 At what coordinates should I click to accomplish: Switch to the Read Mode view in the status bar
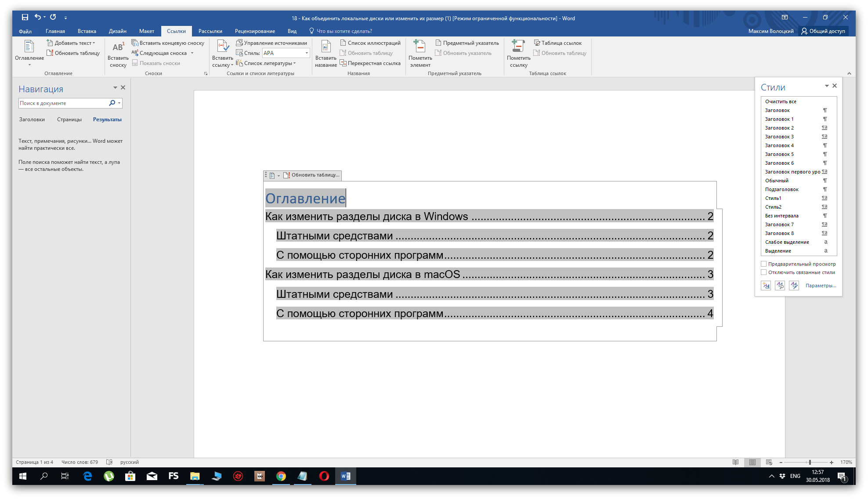735,462
